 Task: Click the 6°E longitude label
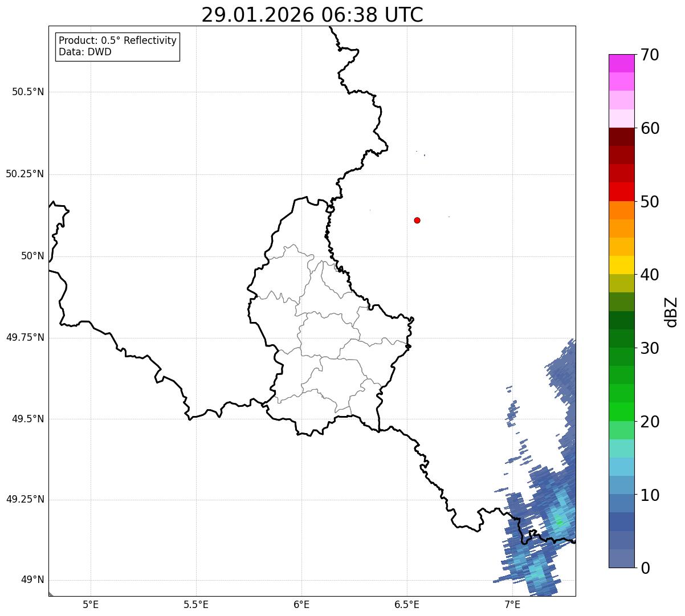pos(301,604)
